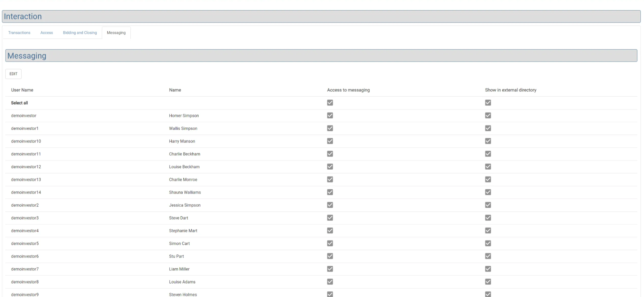Screen dimensions: 644x297
Task: Toggle Select all Show in external directory checkbox
Action: click(x=488, y=103)
